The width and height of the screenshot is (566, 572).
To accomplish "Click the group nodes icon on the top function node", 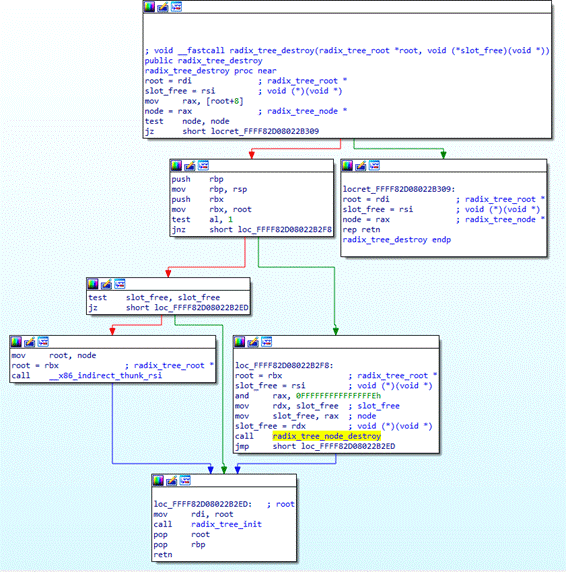I will pos(177,7).
